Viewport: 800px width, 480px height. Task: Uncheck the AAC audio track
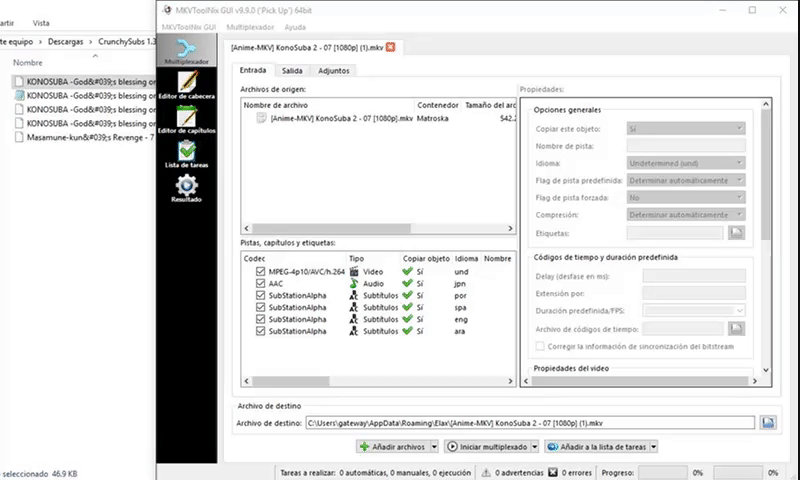[x=261, y=283]
